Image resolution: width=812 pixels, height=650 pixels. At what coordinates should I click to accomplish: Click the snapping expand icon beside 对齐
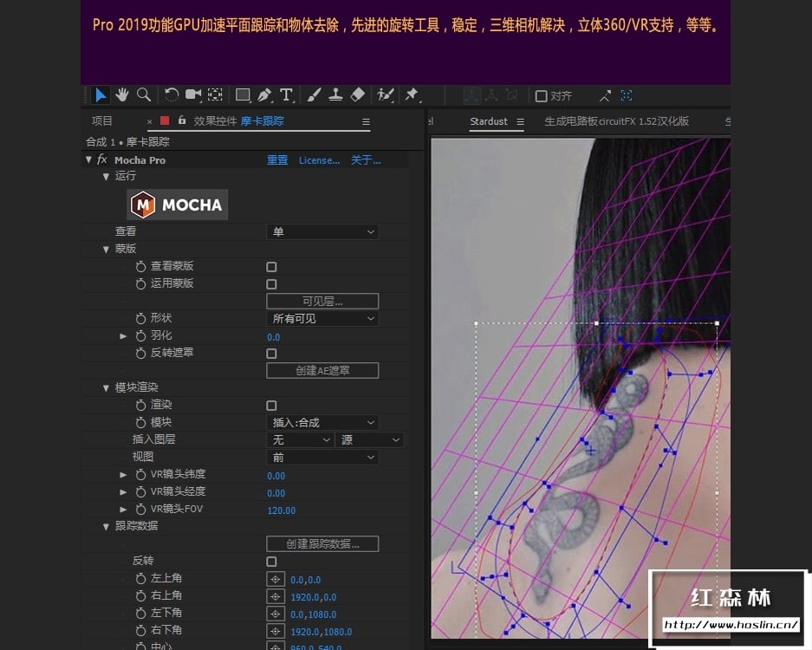[604, 96]
